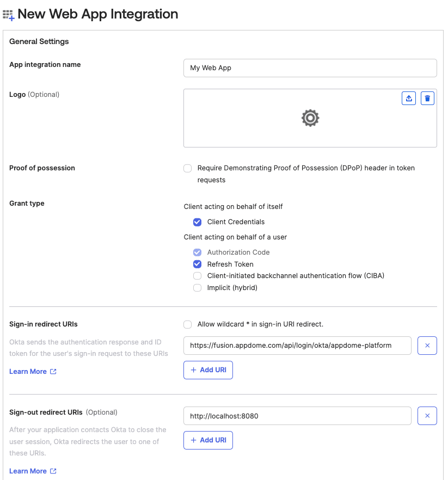This screenshot has height=480, width=448.
Task: Click the gear placeholder logo image
Action: click(x=310, y=118)
